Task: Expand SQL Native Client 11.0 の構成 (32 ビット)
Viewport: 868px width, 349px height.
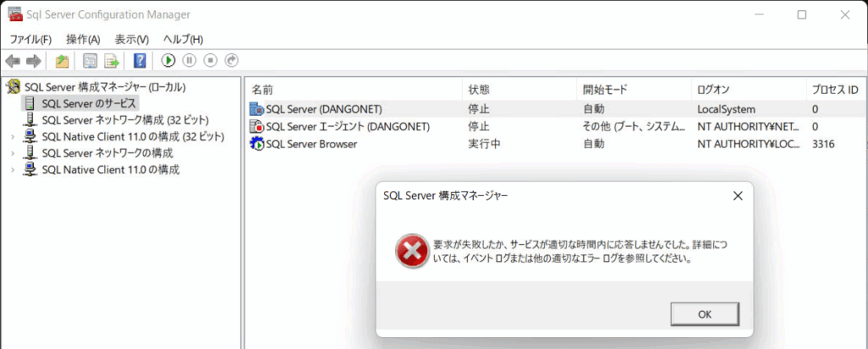Action: click(x=13, y=136)
